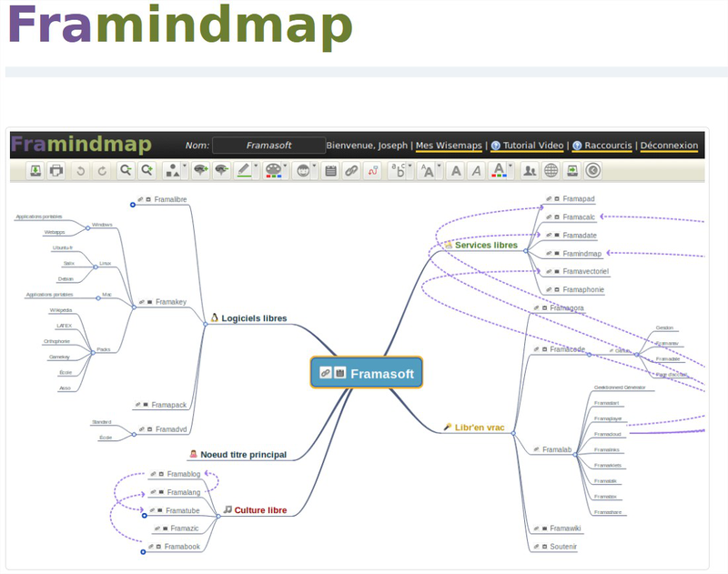The height and width of the screenshot is (574, 728).
Task: Click the Add link chain icon
Action: (x=351, y=170)
